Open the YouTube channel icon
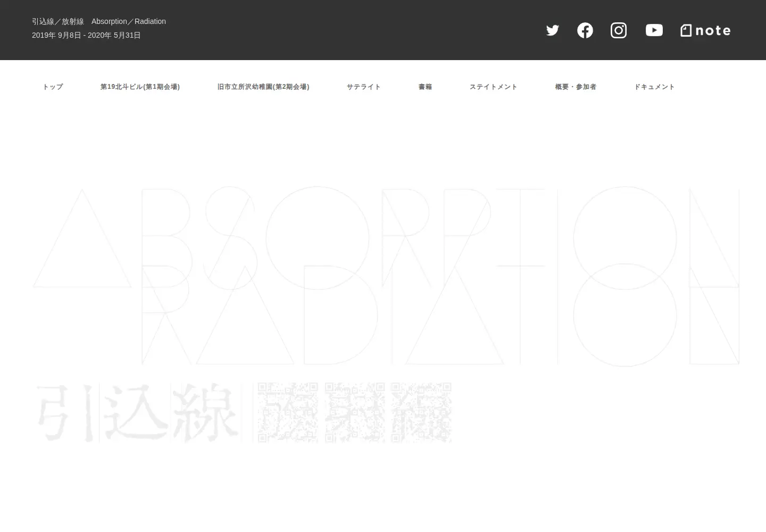 pyautogui.click(x=654, y=30)
